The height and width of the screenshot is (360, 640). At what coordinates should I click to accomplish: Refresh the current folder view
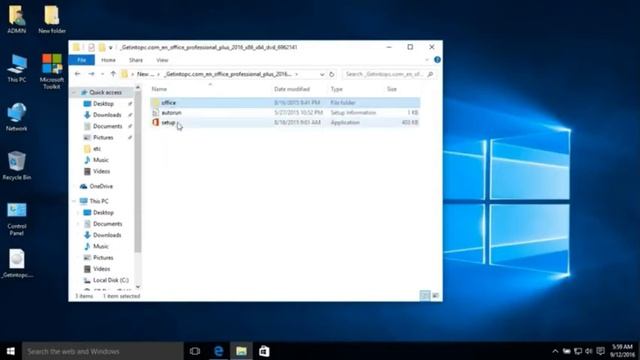pyautogui.click(x=332, y=74)
